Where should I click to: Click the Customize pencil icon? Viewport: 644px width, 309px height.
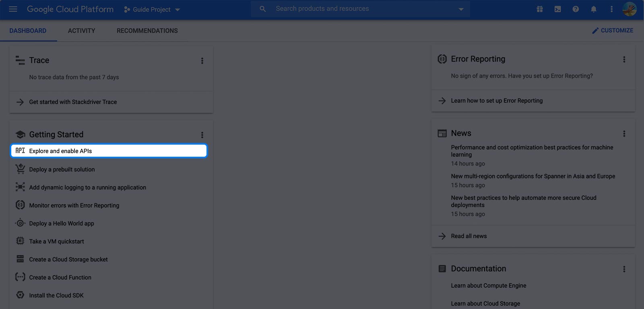[595, 31]
